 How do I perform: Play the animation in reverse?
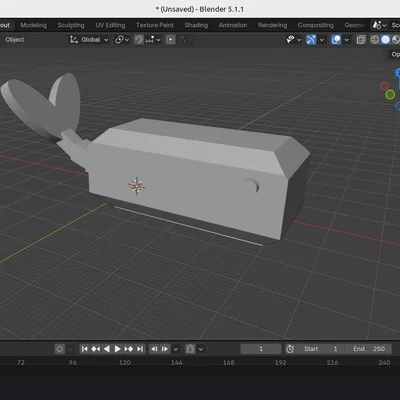107,349
